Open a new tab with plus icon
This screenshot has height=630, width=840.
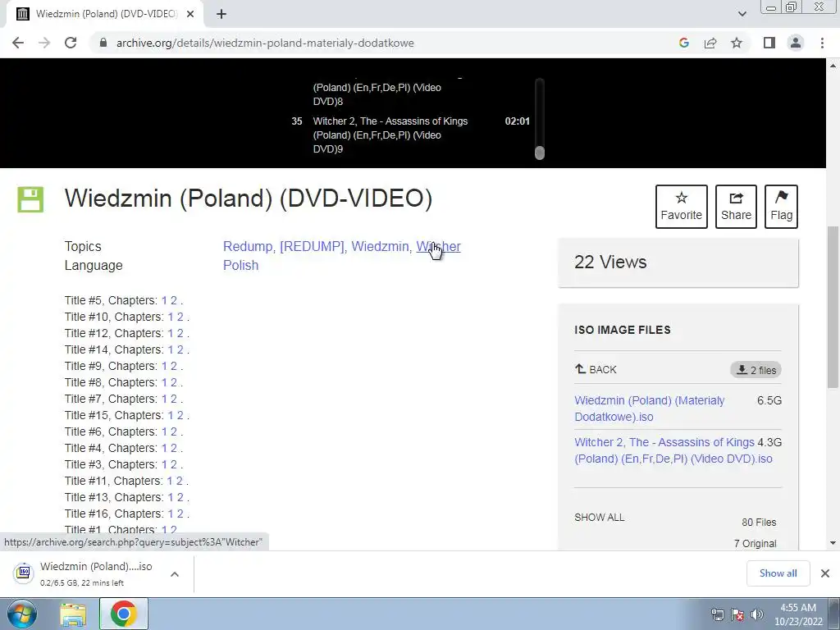coord(221,14)
